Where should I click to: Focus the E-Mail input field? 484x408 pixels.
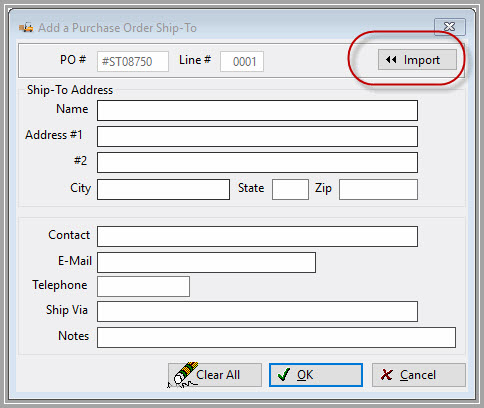pyautogui.click(x=206, y=262)
